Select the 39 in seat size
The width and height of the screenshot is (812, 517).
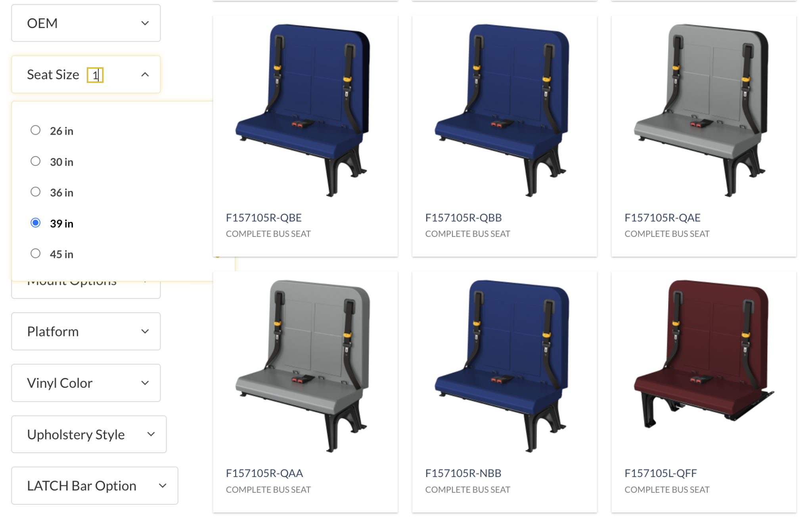36,223
